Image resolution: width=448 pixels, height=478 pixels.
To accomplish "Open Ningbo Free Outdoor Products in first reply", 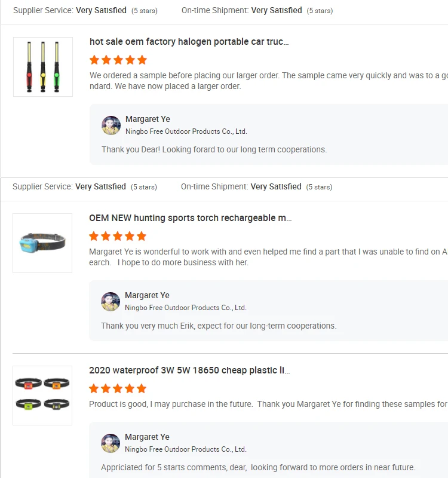I will (x=186, y=131).
